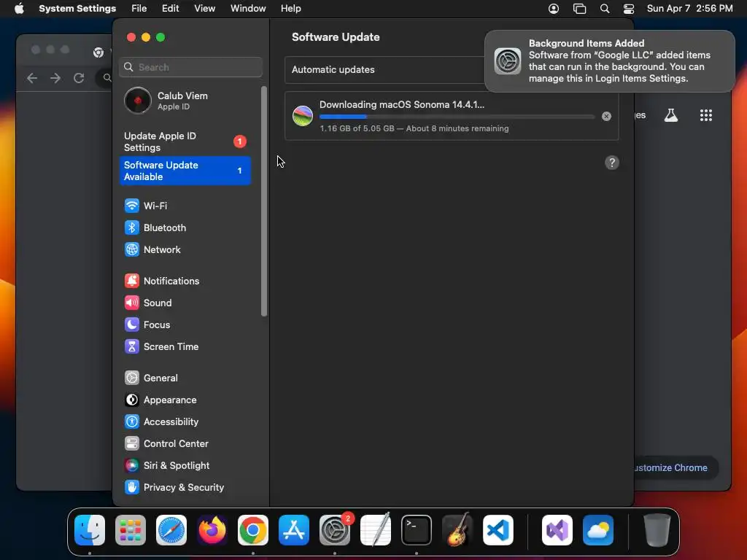Open the Background Items Added notification
The image size is (747, 560).
(609, 61)
